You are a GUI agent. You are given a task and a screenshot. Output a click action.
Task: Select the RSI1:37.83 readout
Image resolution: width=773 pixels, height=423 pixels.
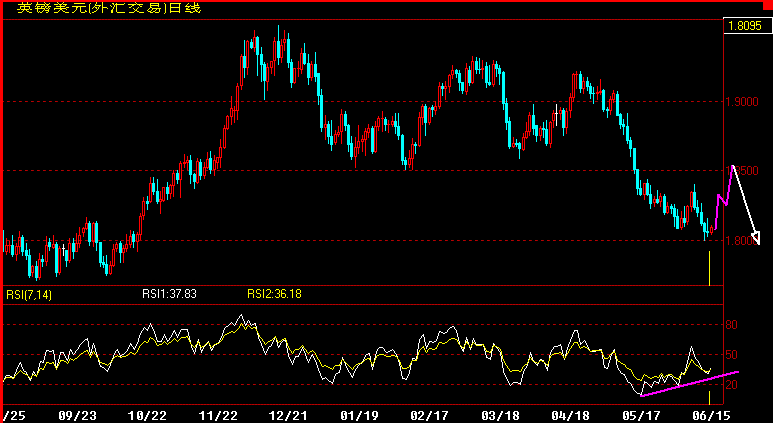coord(169,294)
